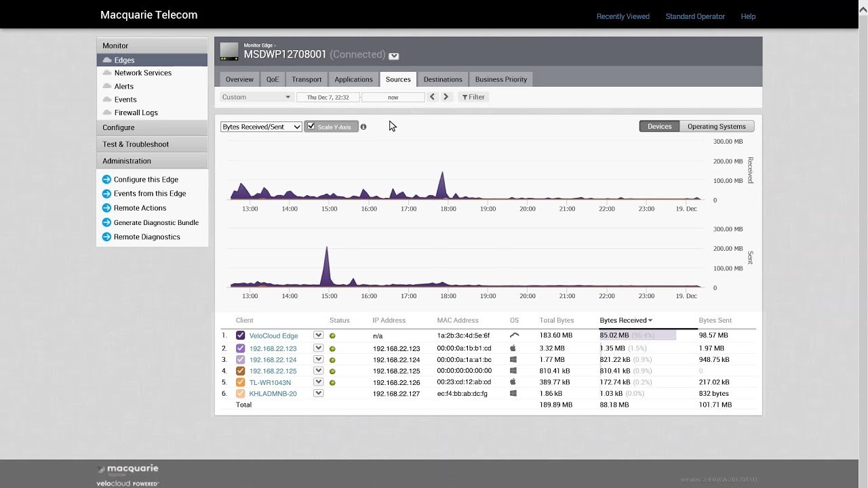Click Windows OS icon for KHLADMNB-20
This screenshot has width=868, height=488.
pos(513,393)
